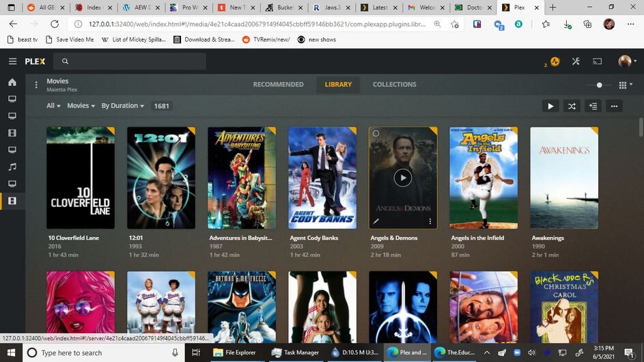Show hidden tray icons chevron
The image size is (644, 362).
click(487, 352)
